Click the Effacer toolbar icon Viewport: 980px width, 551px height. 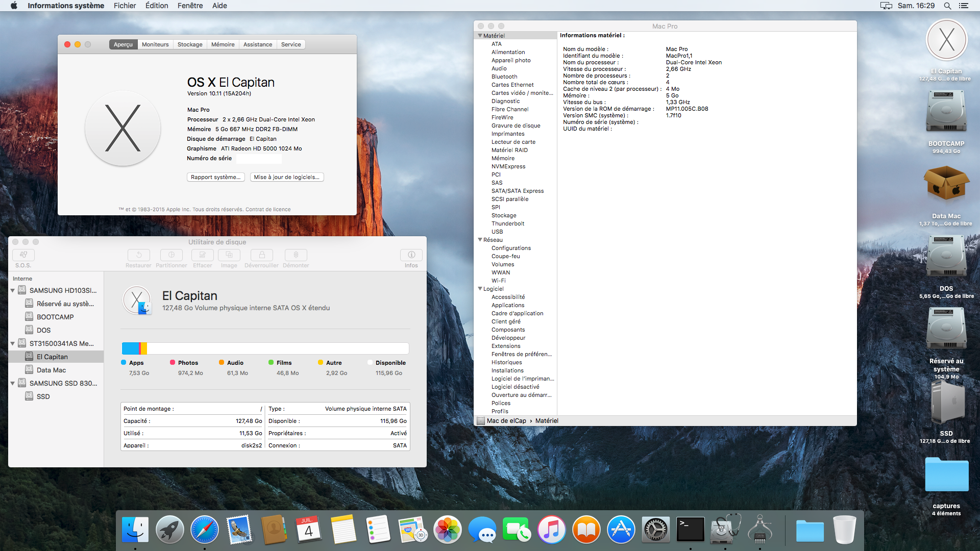click(203, 255)
